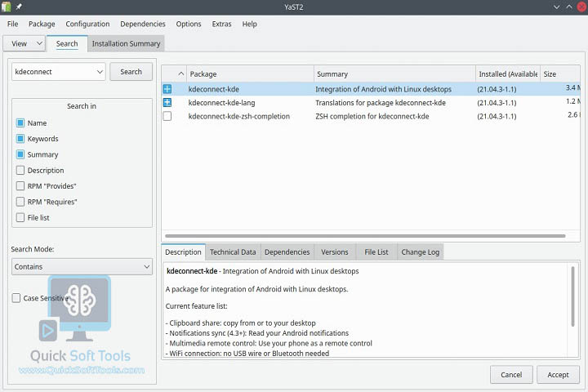This screenshot has width=588, height=392.
Task: Click install status icon for kdeconnect-kde-lang
Action: [167, 102]
